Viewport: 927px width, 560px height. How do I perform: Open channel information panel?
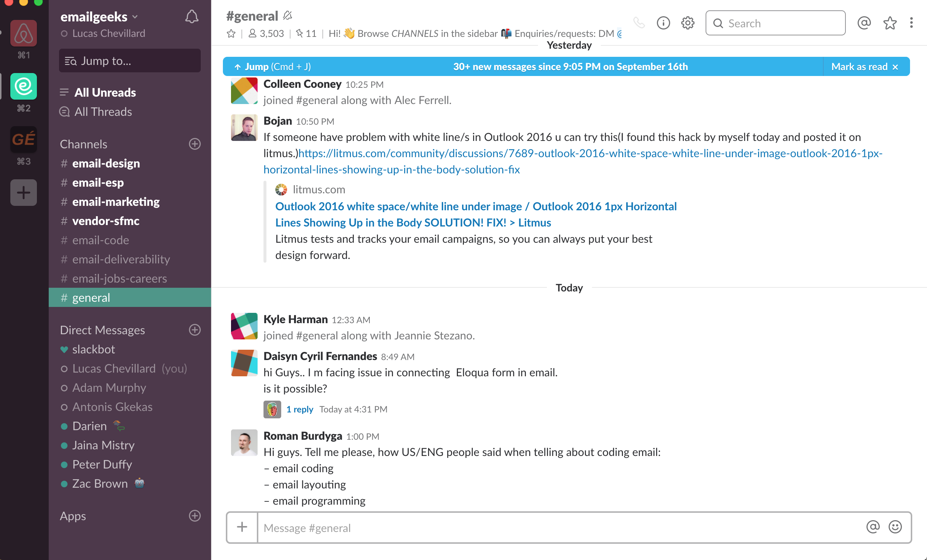click(663, 23)
